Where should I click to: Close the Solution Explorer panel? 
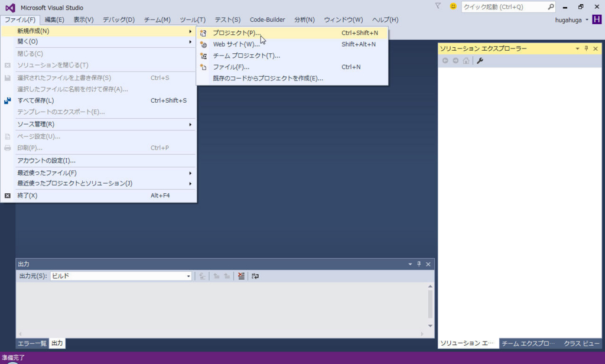tap(596, 48)
